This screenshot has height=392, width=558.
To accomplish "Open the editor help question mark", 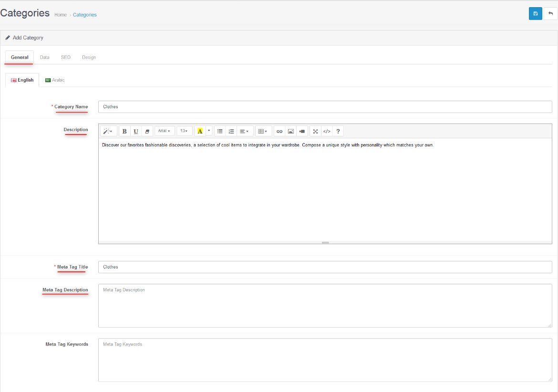I will (338, 131).
